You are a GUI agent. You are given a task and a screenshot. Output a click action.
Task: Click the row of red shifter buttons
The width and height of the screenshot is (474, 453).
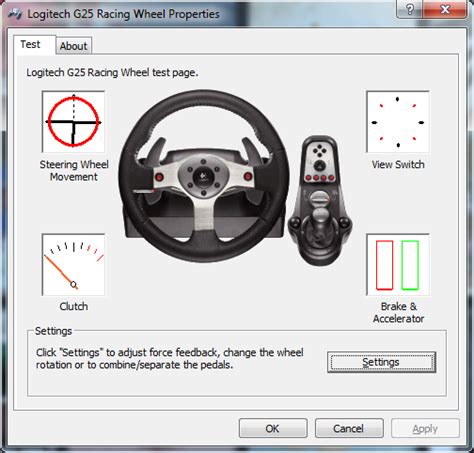[x=320, y=177]
